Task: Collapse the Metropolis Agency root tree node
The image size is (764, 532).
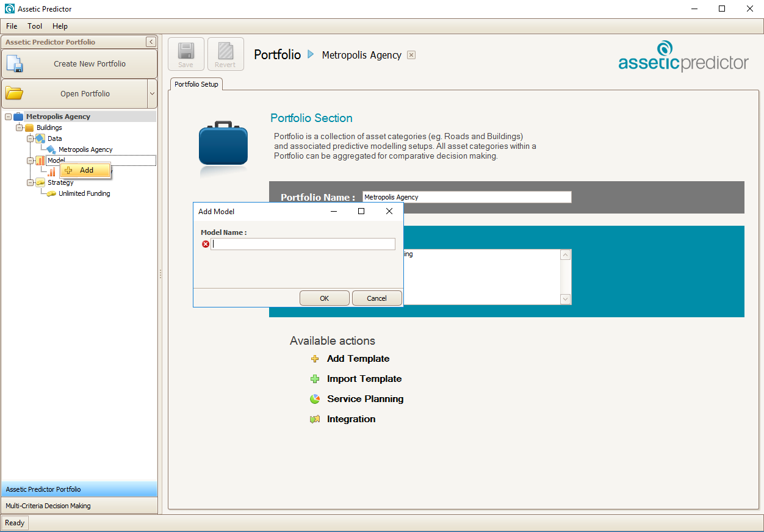Action: tap(8, 117)
